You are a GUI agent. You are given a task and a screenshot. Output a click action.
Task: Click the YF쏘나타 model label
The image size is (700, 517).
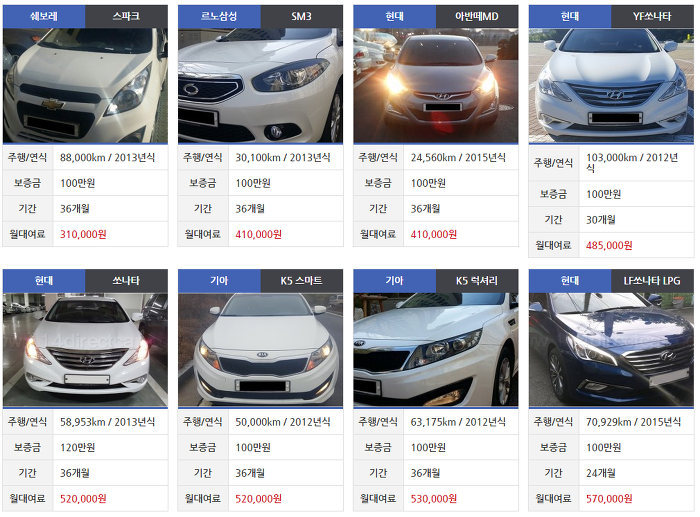[x=652, y=17]
